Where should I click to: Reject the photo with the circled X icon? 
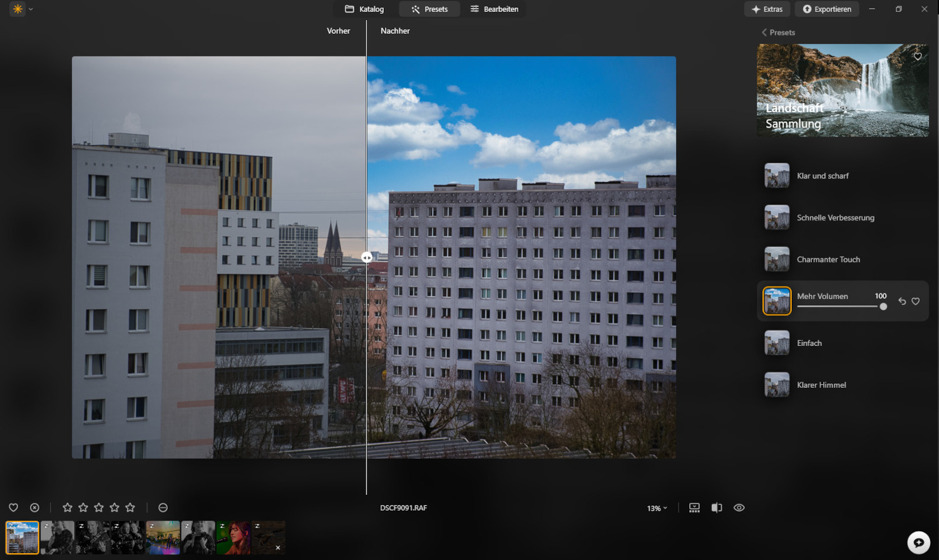click(x=35, y=507)
